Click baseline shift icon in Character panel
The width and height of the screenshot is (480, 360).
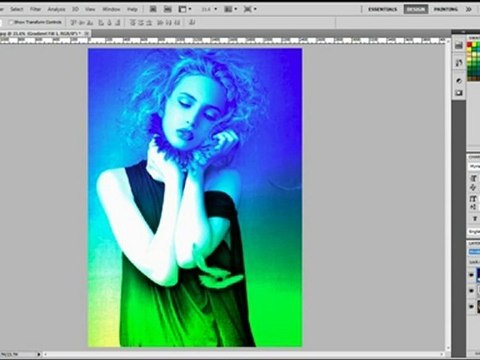[x=473, y=207]
